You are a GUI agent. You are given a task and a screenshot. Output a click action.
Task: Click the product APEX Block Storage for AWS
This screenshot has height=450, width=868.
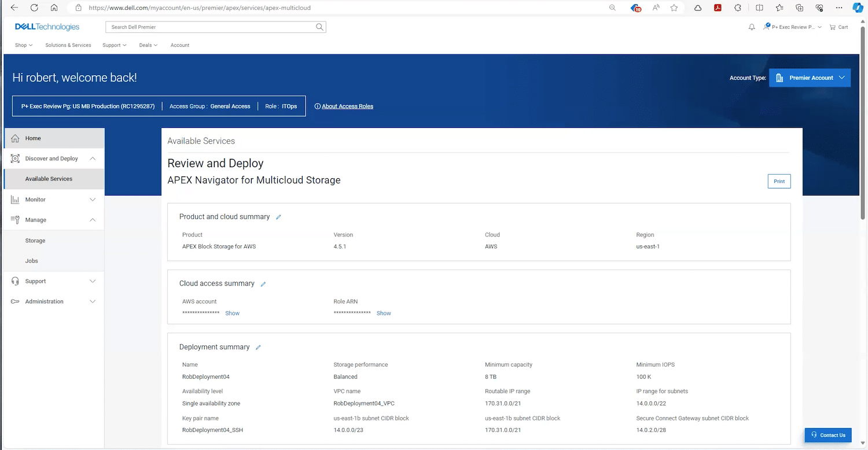[x=219, y=247]
